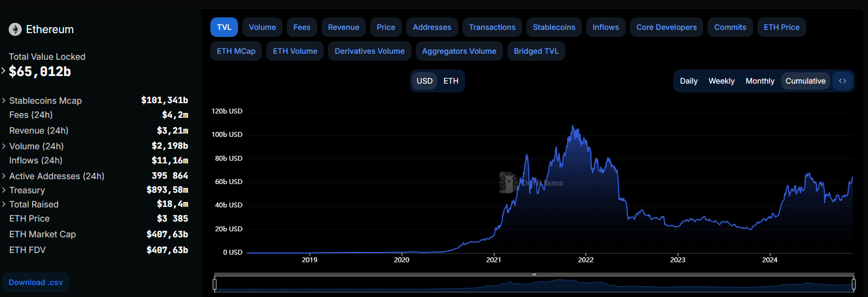Toggle the Transactions chart metric
The width and height of the screenshot is (868, 297).
[x=492, y=27]
